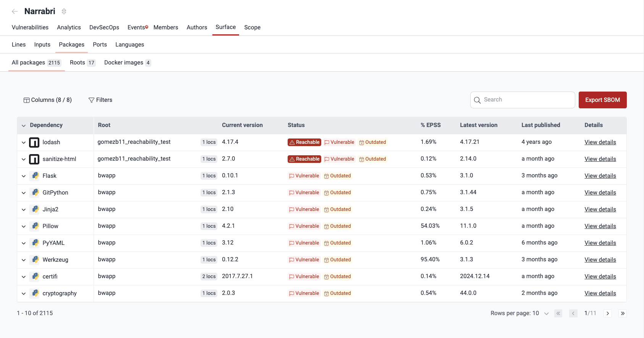Click the Python icon beside certifi

click(x=35, y=276)
